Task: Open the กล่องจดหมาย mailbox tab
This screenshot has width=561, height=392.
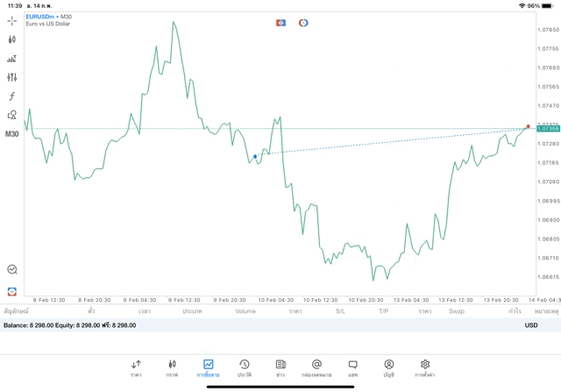Action: pos(316,367)
